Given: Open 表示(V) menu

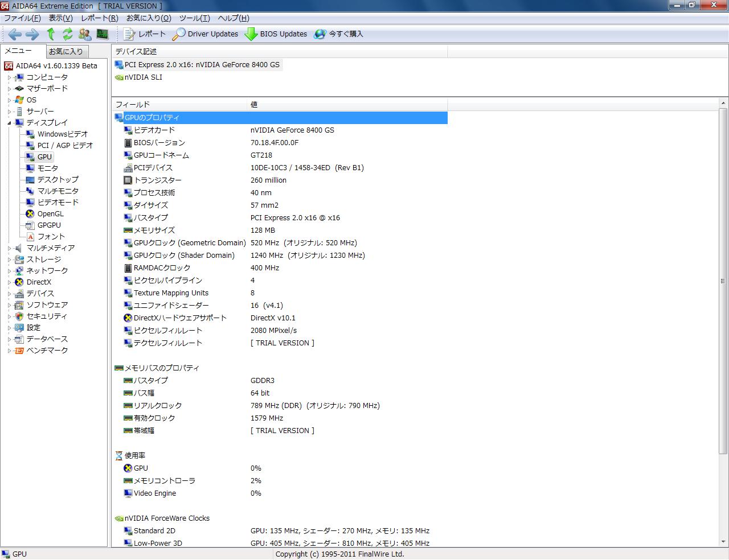Looking at the screenshot, I should 60,18.
